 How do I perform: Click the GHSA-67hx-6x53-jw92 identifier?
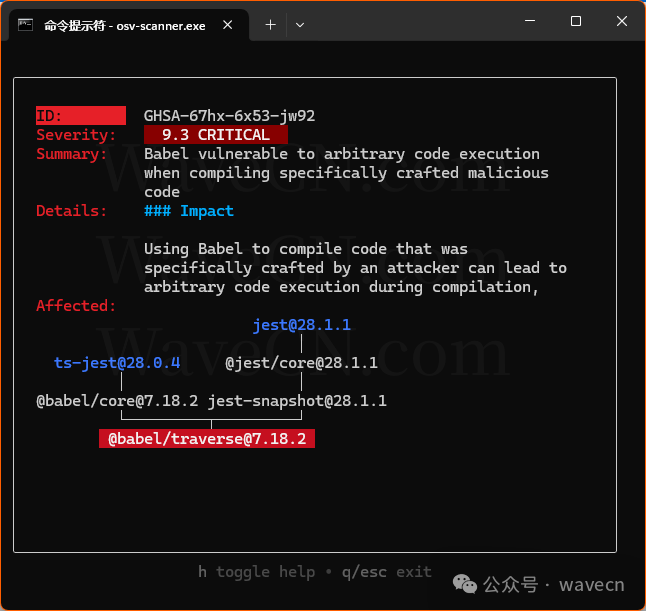pyautogui.click(x=229, y=116)
